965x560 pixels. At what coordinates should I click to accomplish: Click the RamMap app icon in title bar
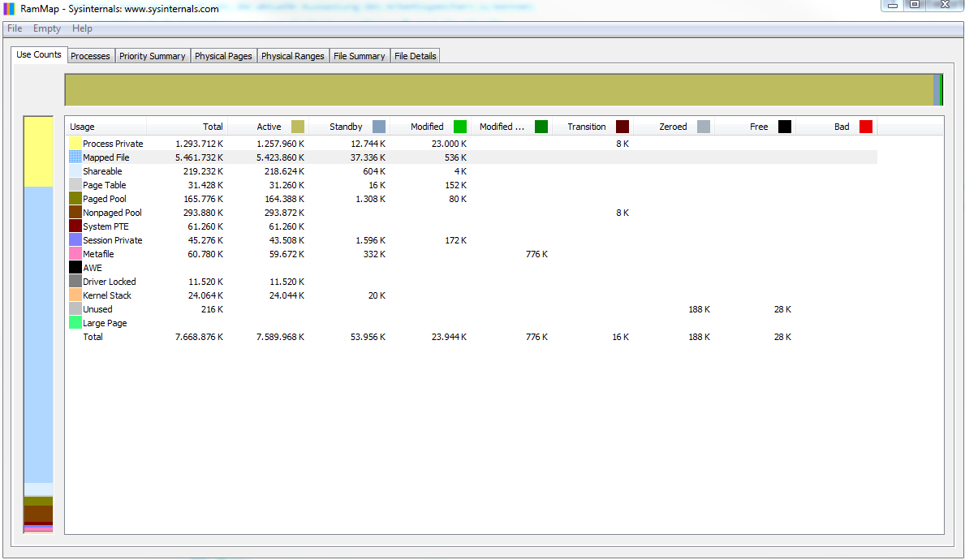pos(9,9)
